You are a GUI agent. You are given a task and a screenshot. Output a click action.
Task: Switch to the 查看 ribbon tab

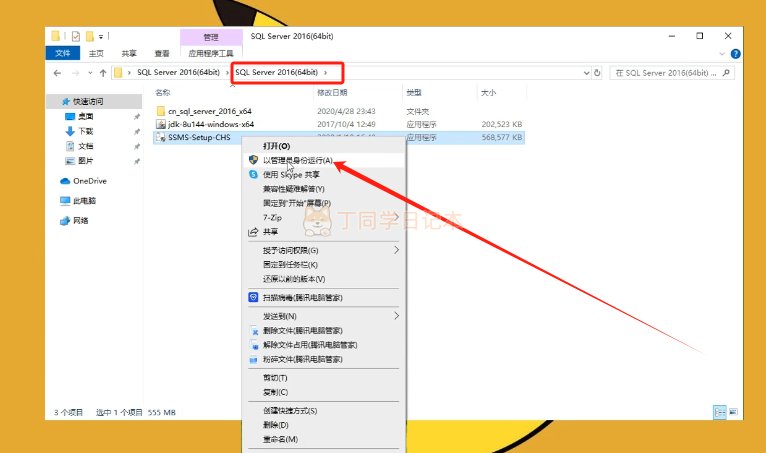pyautogui.click(x=162, y=53)
